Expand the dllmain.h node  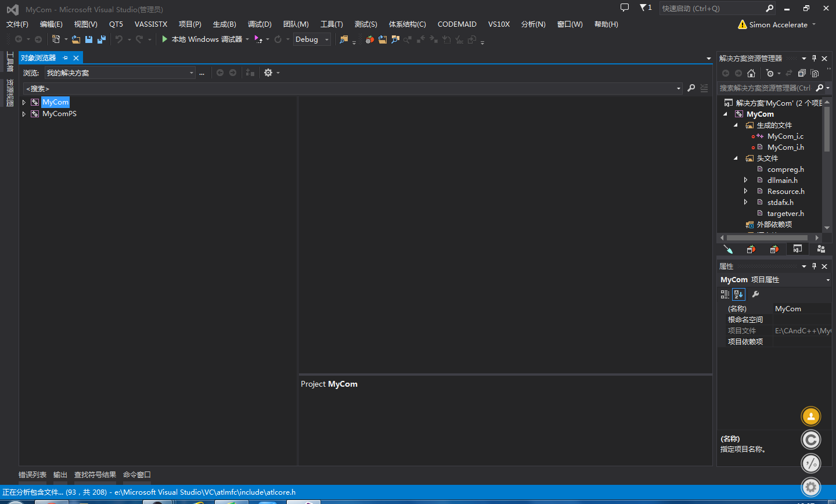(746, 181)
